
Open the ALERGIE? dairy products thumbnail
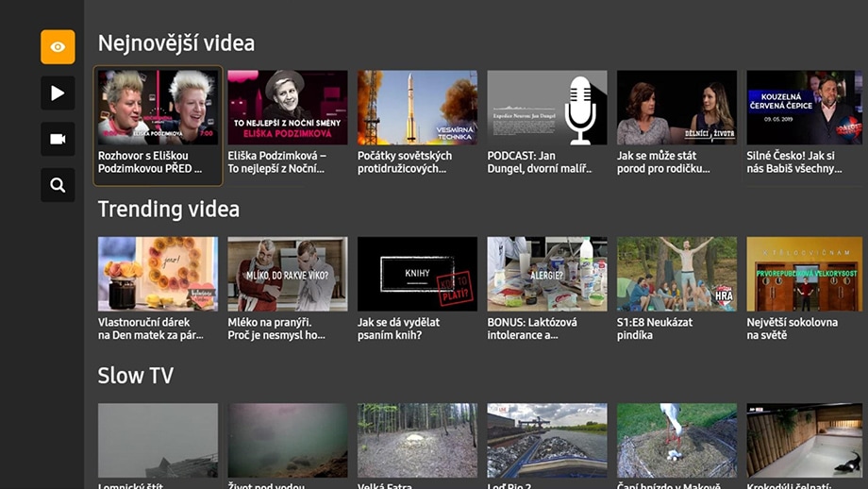pos(547,274)
